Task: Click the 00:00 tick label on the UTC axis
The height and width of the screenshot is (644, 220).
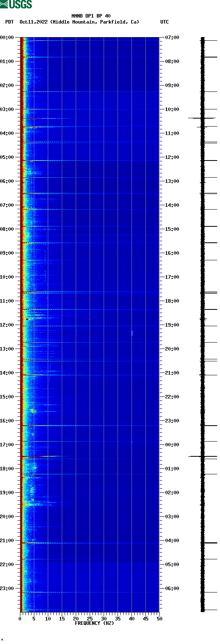Action: click(172, 445)
